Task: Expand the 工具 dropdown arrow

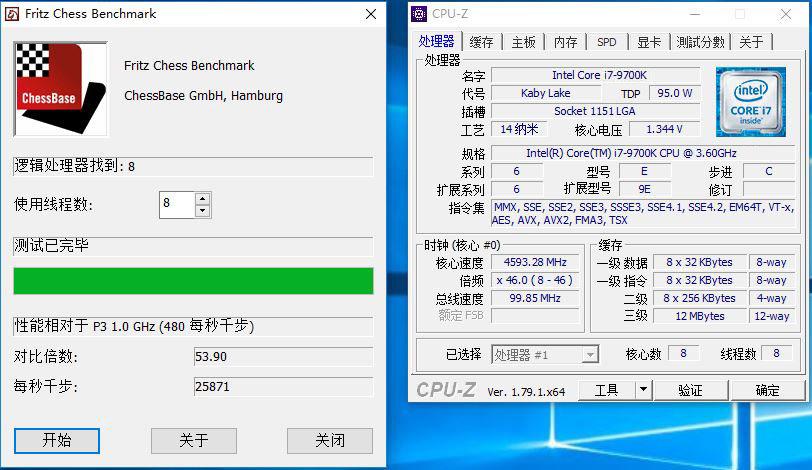Action: pos(643,390)
